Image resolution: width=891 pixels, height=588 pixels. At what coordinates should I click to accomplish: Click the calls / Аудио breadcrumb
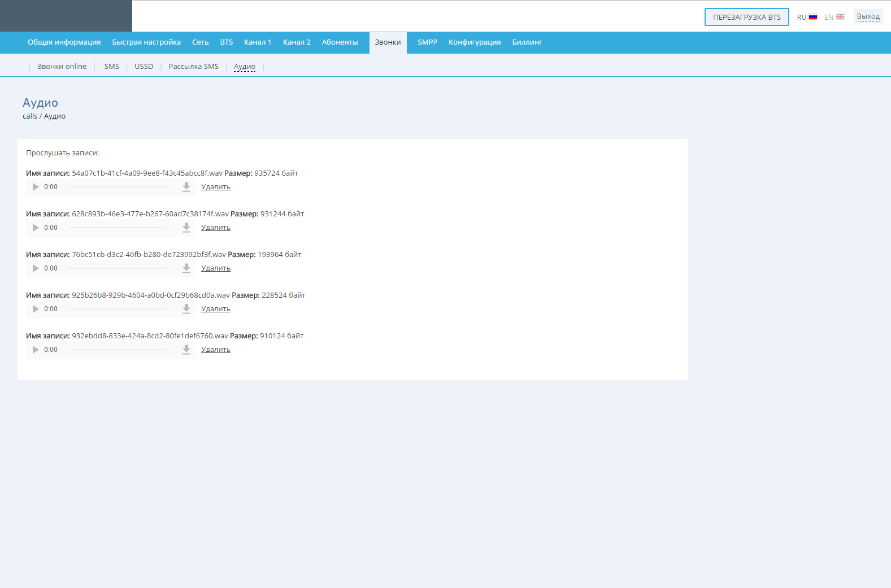pyautogui.click(x=44, y=116)
